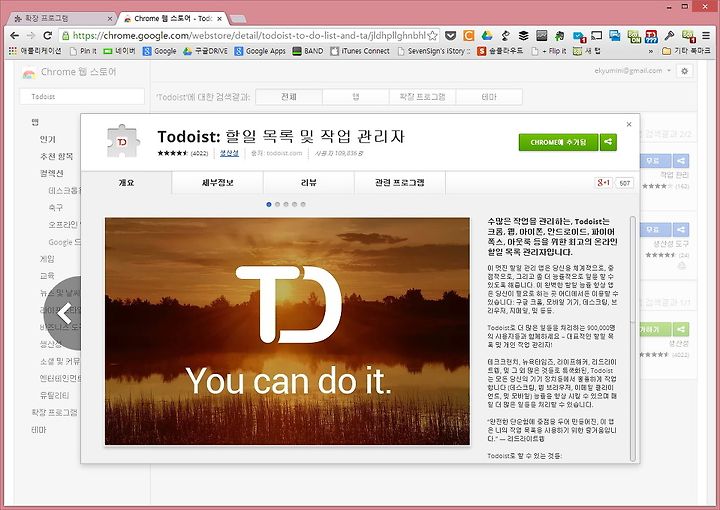Click the orange C extension icon

468,35
